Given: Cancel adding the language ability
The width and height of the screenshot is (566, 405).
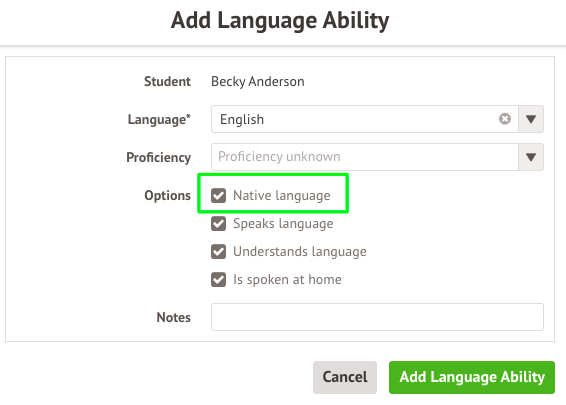Looking at the screenshot, I should (x=345, y=377).
